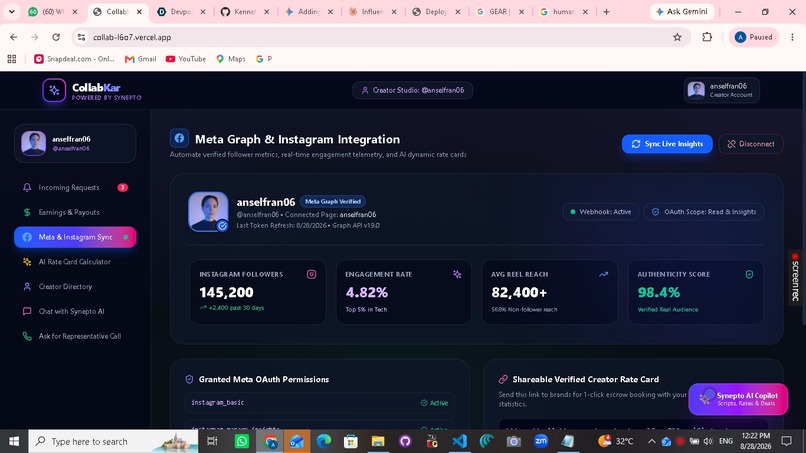Click incoming requests badge showing 3

point(122,188)
